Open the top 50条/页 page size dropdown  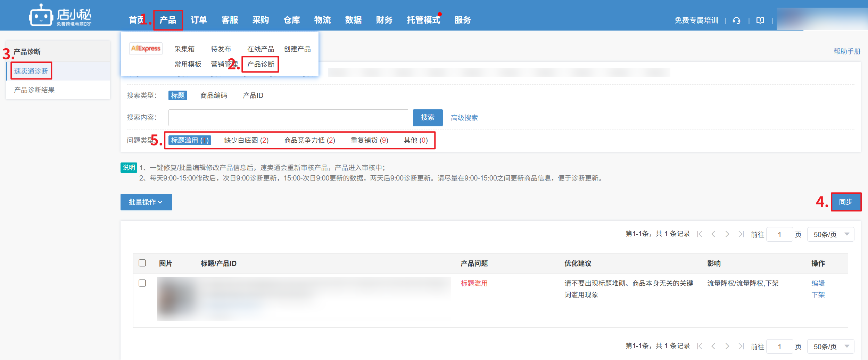point(830,234)
